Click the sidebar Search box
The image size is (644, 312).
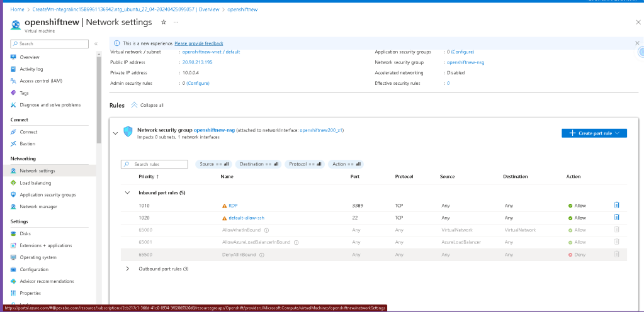[49, 43]
